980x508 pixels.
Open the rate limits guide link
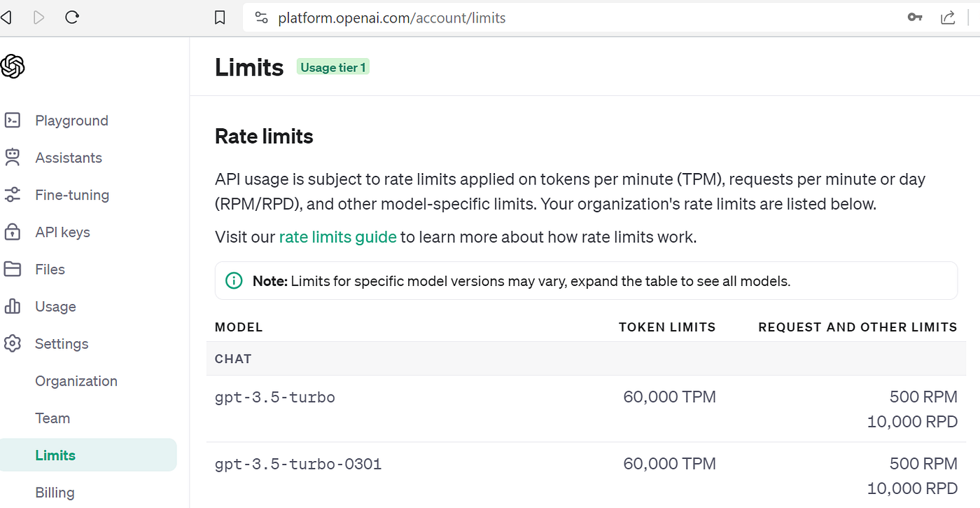337,237
